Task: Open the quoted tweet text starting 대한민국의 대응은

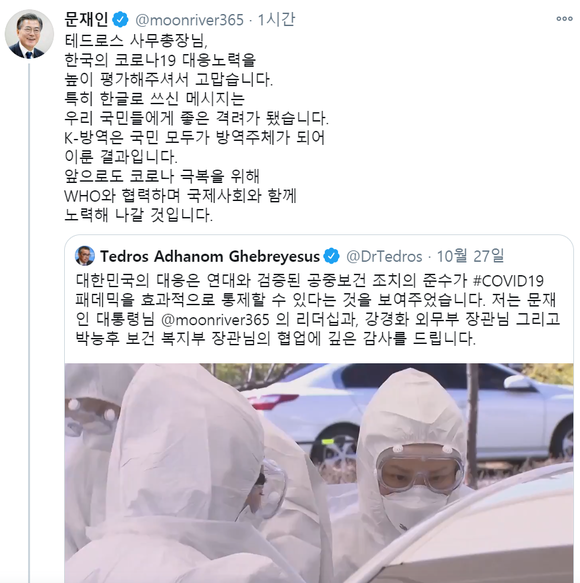Action: (x=318, y=310)
